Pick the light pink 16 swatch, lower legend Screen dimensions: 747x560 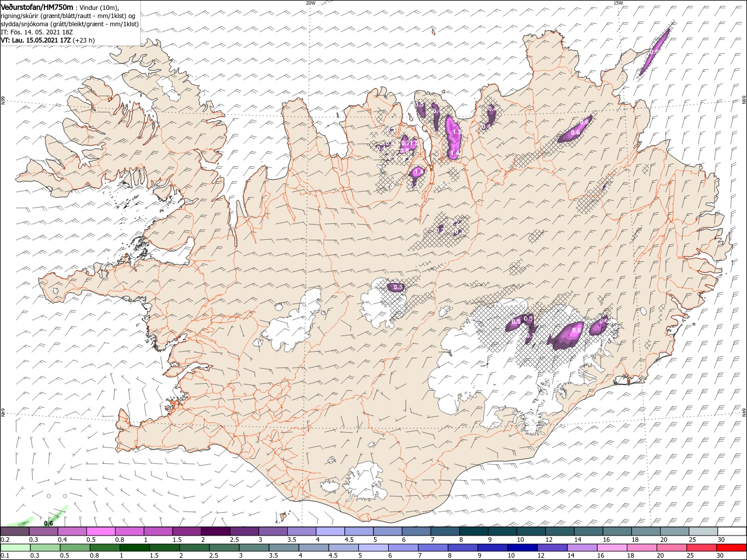click(611, 548)
